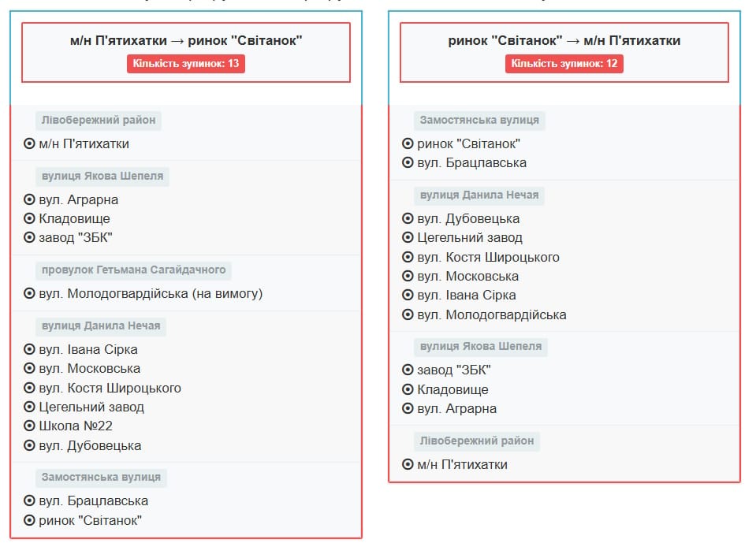Click marker icon beside "Кладовище" in right list
The height and width of the screenshot is (558, 756).
pos(408,390)
